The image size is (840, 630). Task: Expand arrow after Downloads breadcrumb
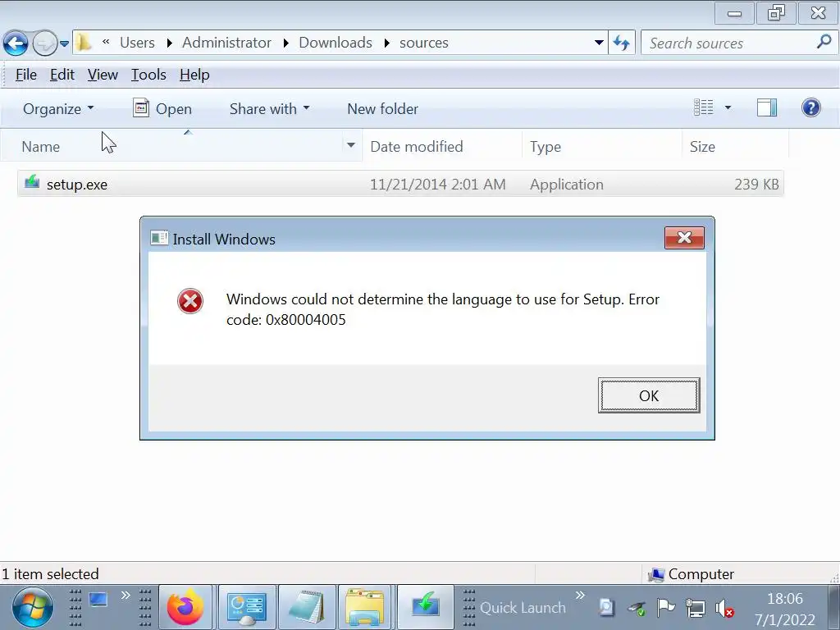click(387, 43)
